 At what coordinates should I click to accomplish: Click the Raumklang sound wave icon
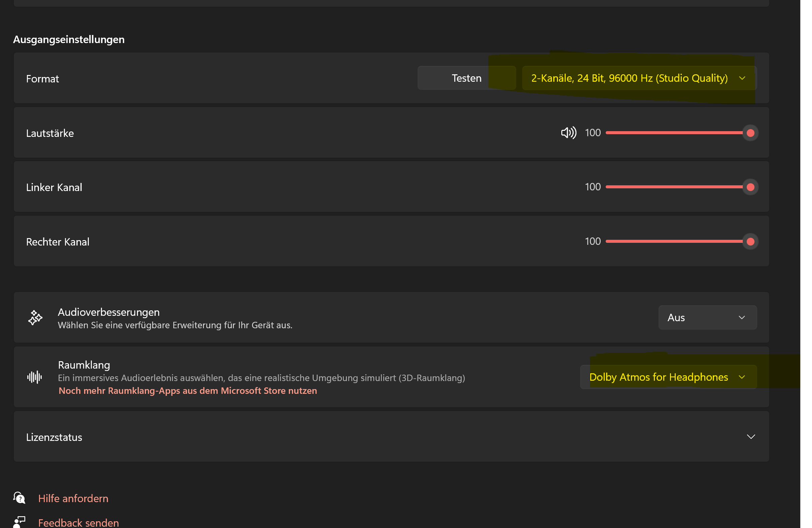[x=34, y=377]
